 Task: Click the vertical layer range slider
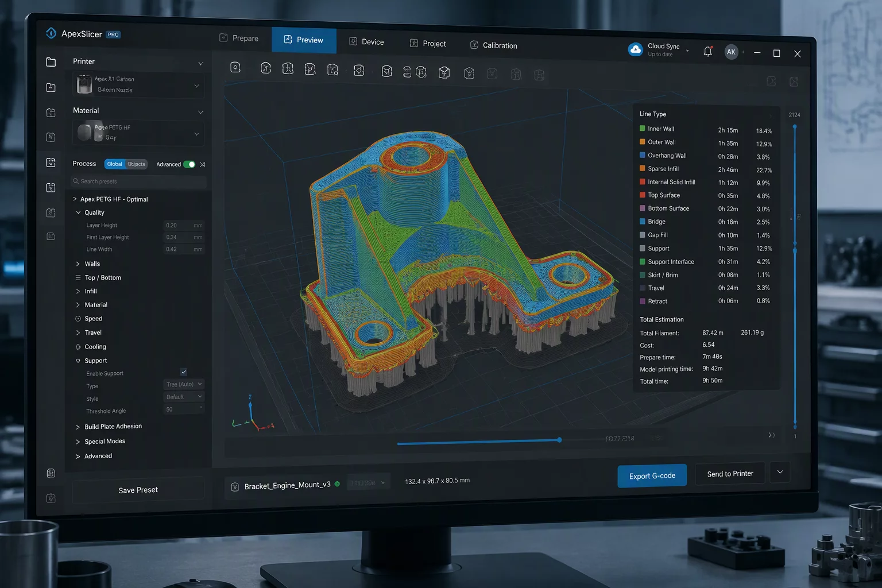pos(795,276)
